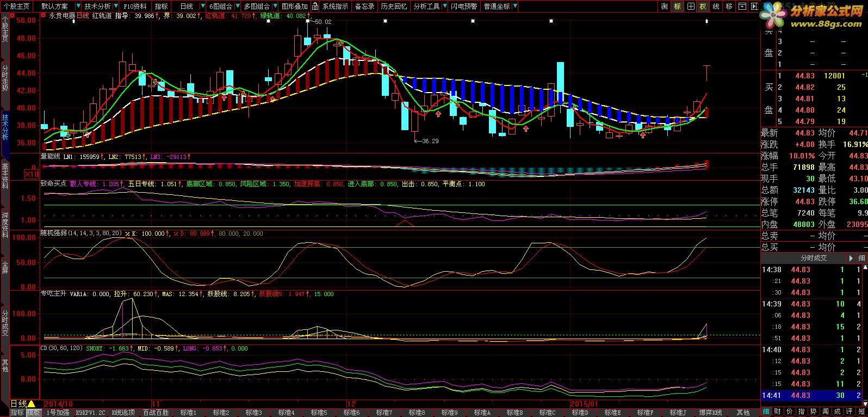Select 势 tab at bottom right
The image size is (868, 417).
point(813,412)
